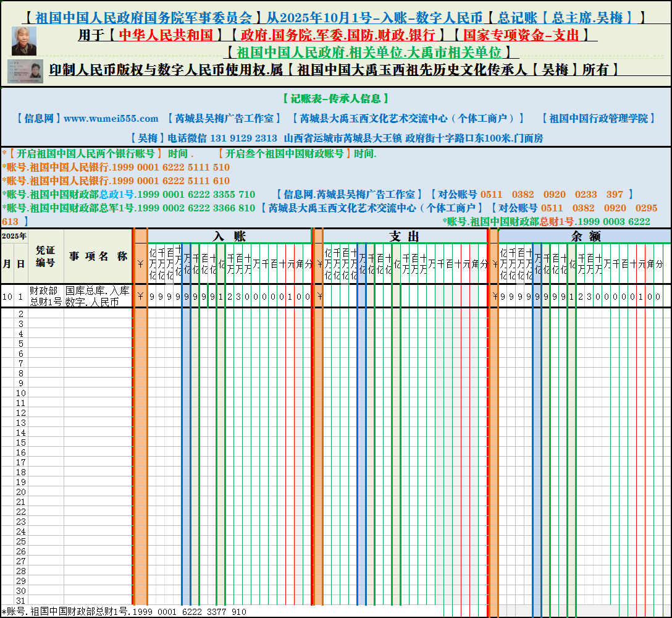Click month value 10 in first entry row
This screenshot has width=672, height=618.
tap(7, 296)
